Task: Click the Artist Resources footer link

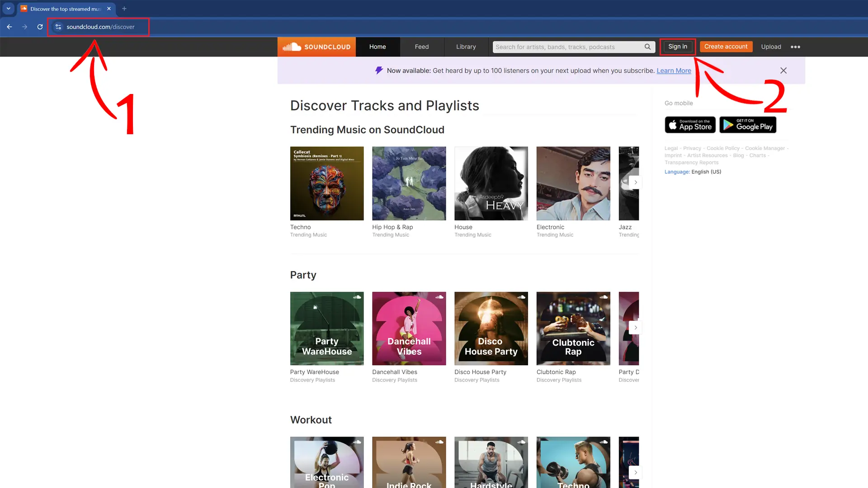Action: pos(708,156)
